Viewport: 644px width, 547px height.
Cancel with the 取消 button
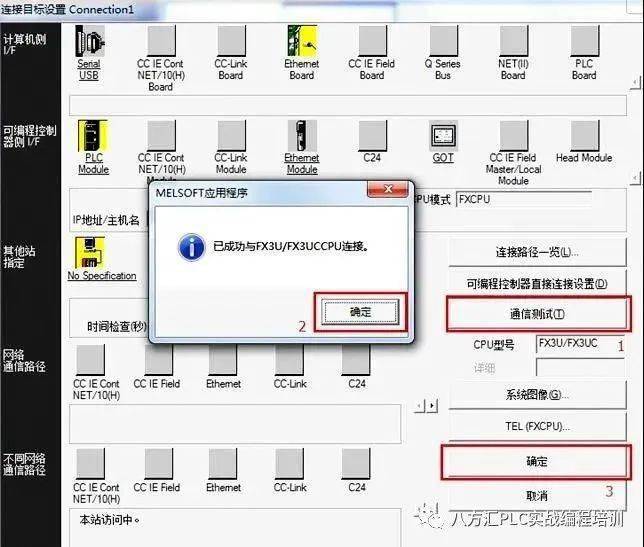[537, 496]
